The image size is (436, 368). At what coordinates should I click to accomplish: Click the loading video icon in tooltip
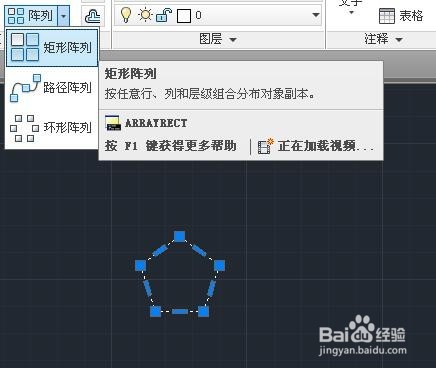tap(265, 146)
